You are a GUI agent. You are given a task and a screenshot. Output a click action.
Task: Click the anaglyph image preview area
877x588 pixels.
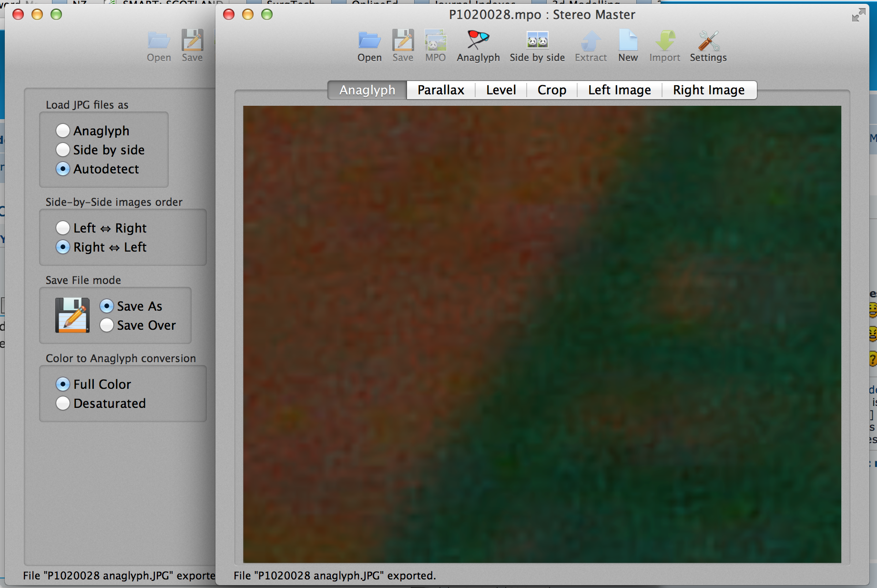pos(542,334)
